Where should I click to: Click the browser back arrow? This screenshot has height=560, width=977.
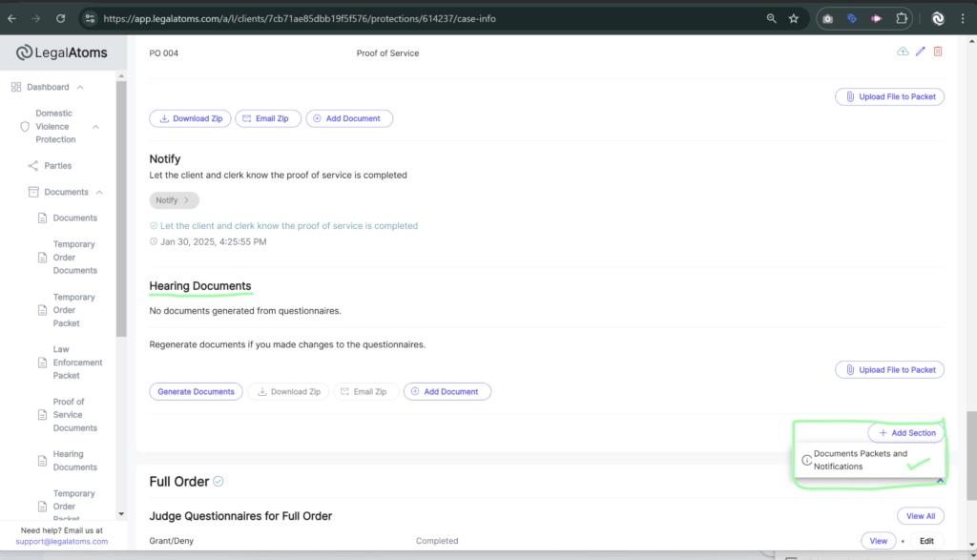11,19
